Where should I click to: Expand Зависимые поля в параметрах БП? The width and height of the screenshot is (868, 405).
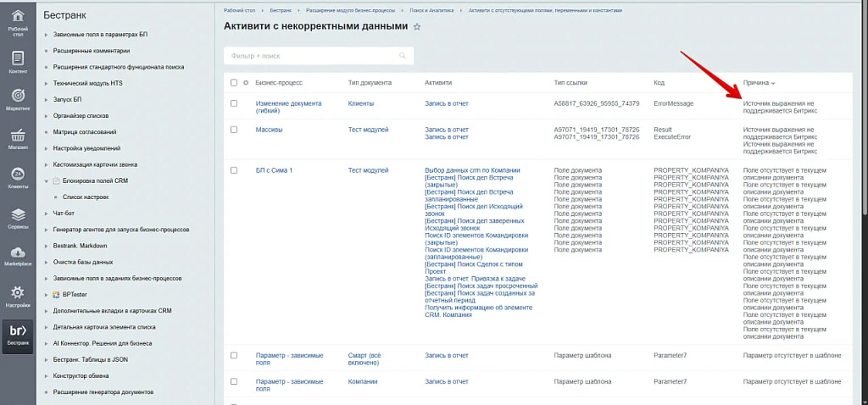46,35
